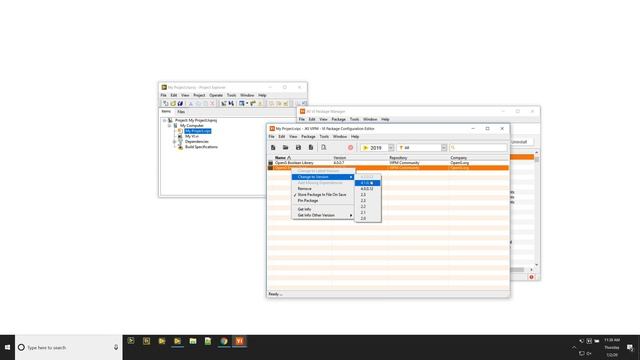
Task: Open View menu in VI Package Manager window
Action: point(323,119)
